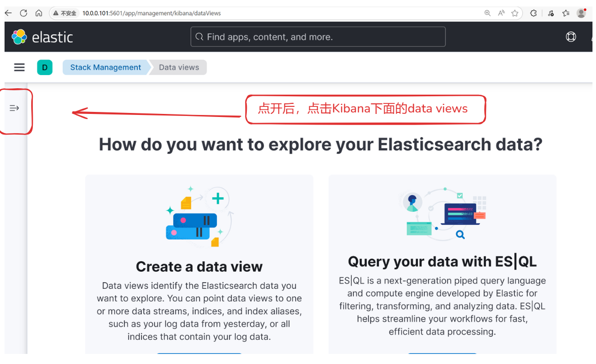Click the Create a data view illustration
This screenshot has width=596, height=364.
click(199, 216)
